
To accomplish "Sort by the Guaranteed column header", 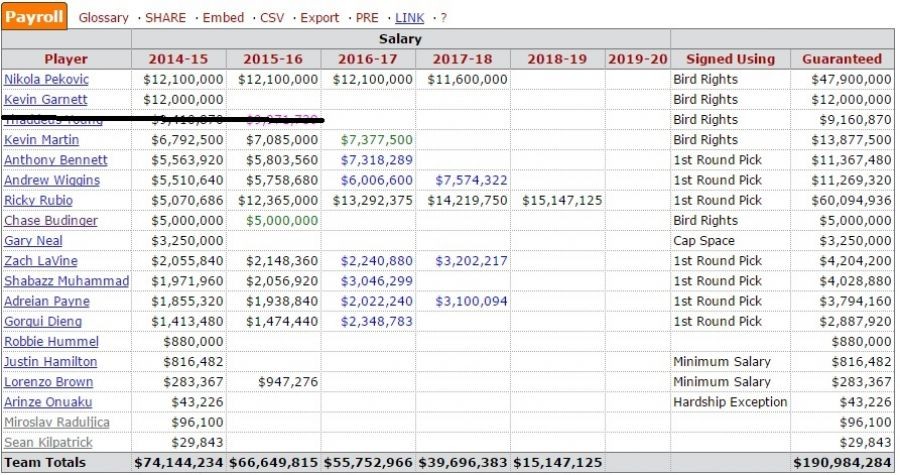I will click(x=841, y=59).
